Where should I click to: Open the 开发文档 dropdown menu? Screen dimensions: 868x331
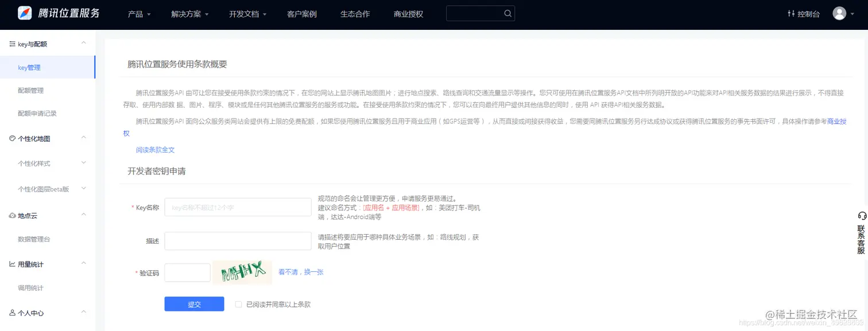pos(248,14)
